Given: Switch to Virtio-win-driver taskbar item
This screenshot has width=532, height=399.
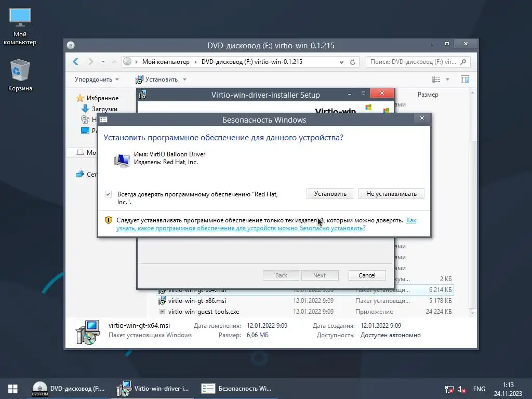Looking at the screenshot, I should 152,389.
